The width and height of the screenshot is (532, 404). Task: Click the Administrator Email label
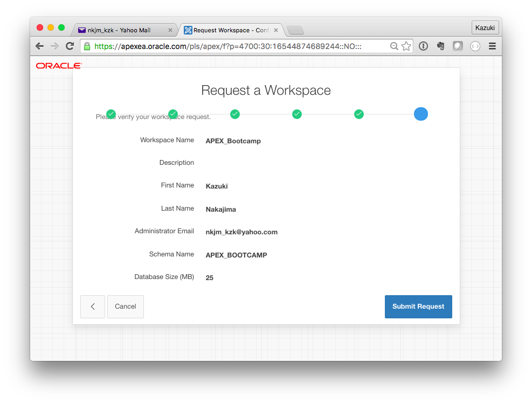point(164,231)
